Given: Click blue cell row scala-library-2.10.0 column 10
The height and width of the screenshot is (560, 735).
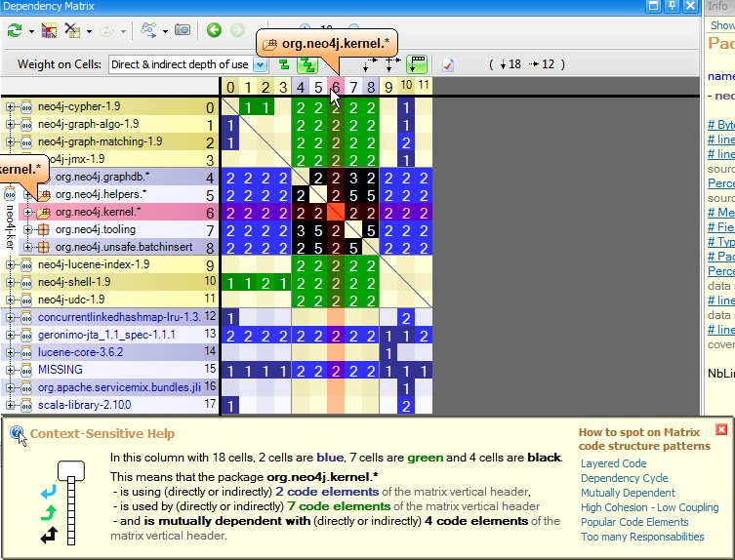Looking at the screenshot, I should 406,405.
